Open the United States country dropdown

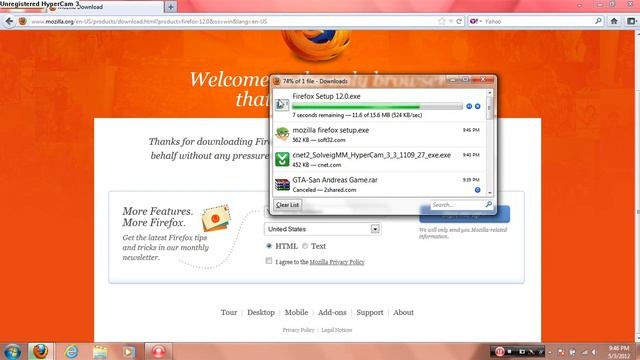322,229
